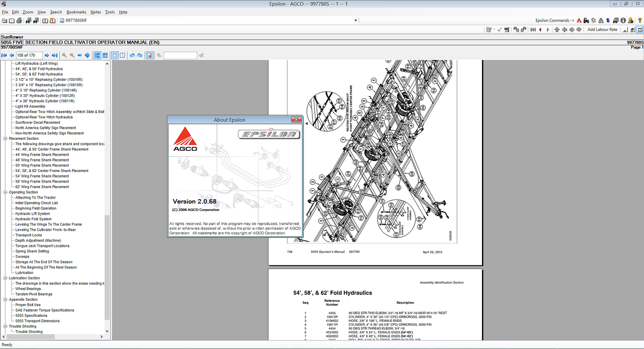This screenshot has height=349, width=644.
Task: Select Light Kit Assembly bookmark
Action: (x=30, y=106)
